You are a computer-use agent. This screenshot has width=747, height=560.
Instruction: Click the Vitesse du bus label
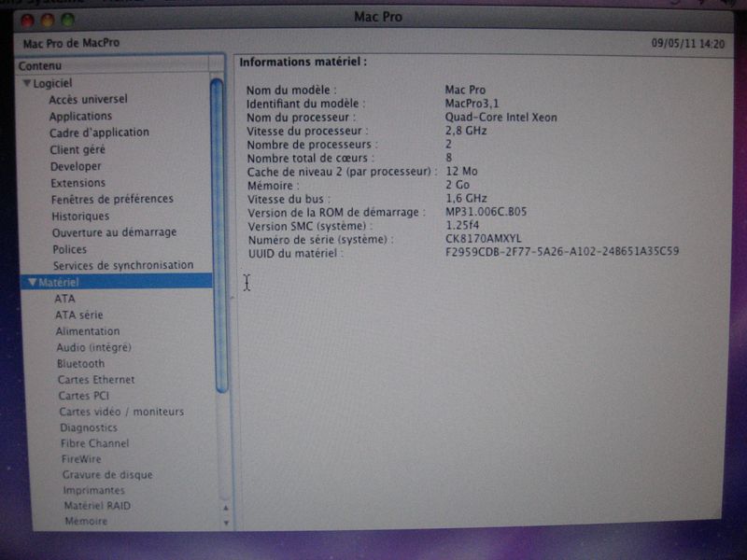tap(289, 199)
